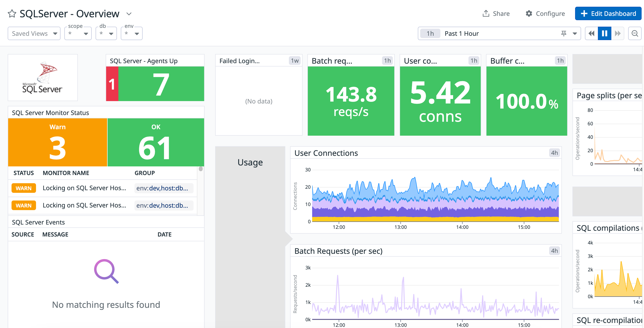The image size is (644, 328).
Task: Step back in time with rewind icon
Action: coord(591,34)
